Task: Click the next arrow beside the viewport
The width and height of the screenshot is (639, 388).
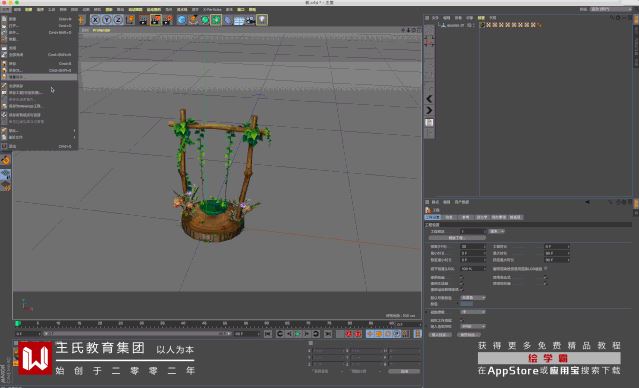Action: point(429,110)
